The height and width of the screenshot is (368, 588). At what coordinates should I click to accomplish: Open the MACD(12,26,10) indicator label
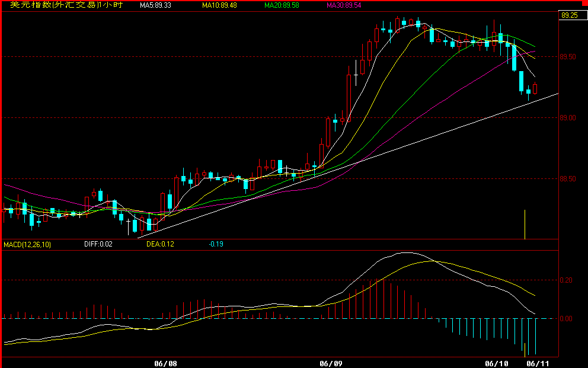[27, 245]
